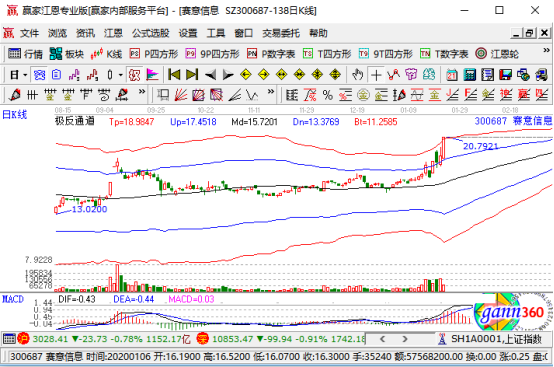
Task: Open the calculator icon
Action: point(470,75)
